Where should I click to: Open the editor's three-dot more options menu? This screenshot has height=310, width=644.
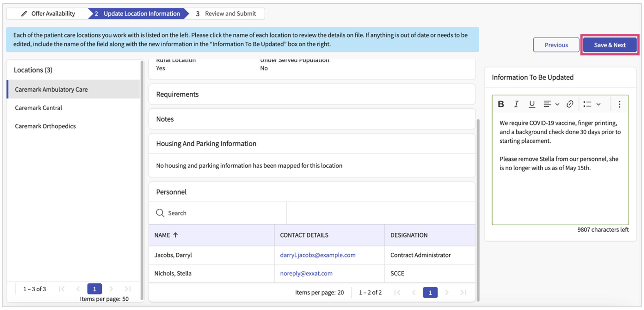[619, 104]
